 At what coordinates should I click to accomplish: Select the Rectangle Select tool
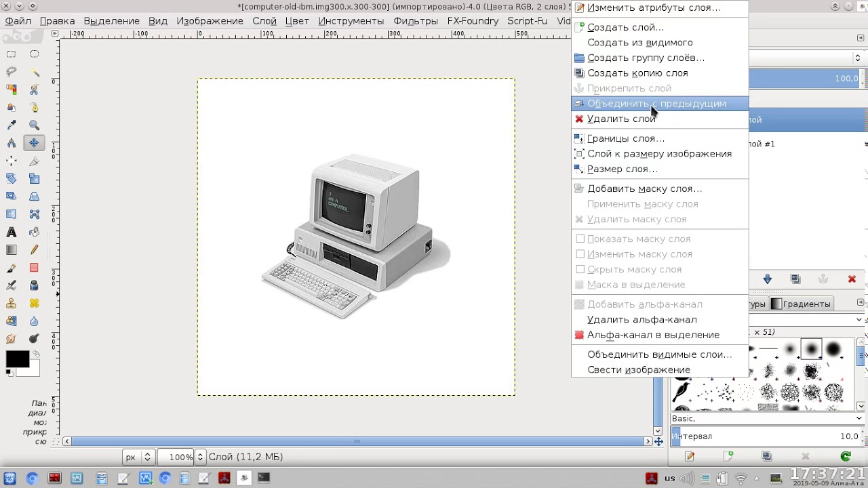12,54
